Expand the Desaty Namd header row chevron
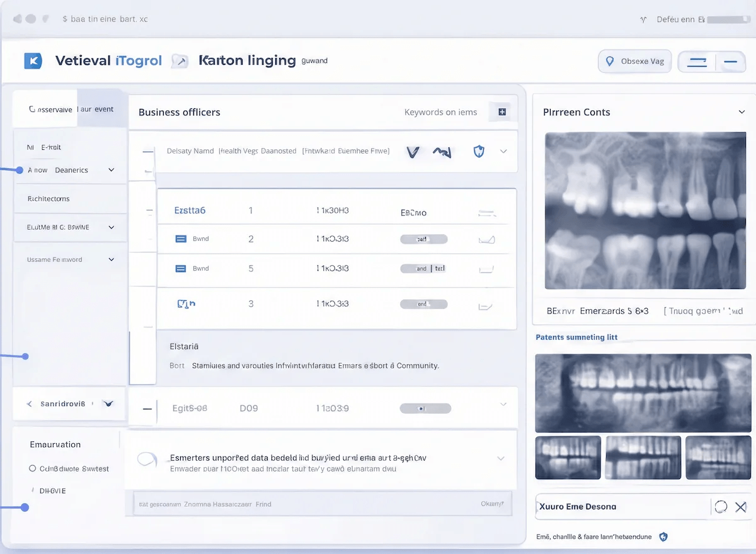Screen dimensions: 756x554 point(503,151)
